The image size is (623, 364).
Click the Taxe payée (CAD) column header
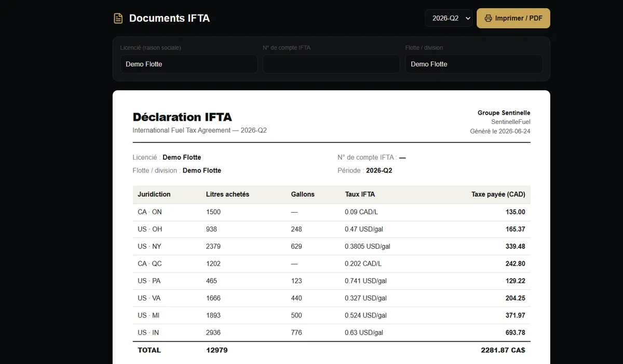498,194
